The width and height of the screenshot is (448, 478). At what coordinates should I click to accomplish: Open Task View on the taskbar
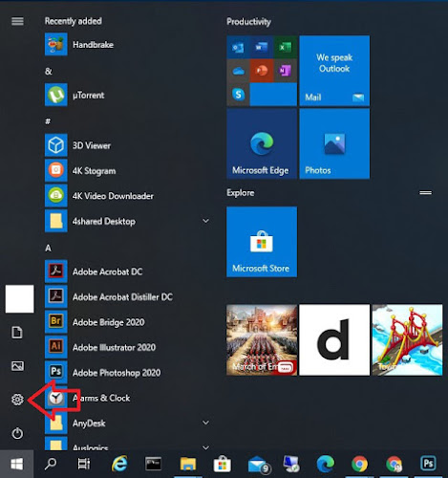coord(84,464)
